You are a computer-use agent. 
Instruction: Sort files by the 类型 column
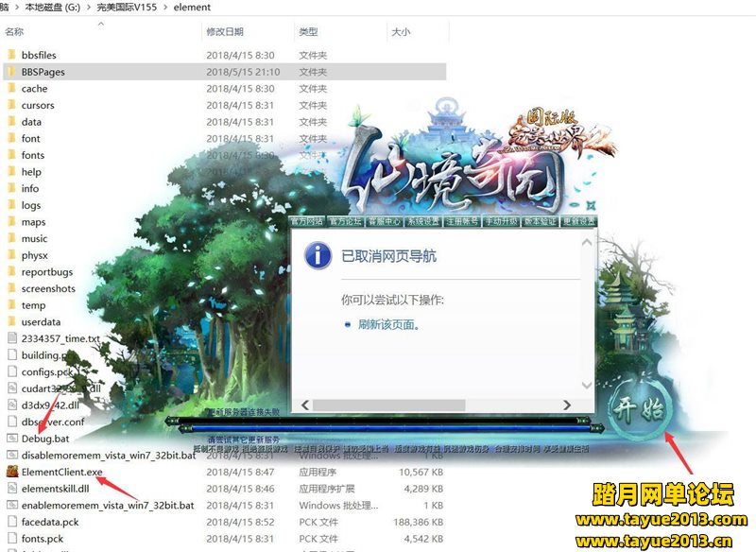tap(308, 32)
